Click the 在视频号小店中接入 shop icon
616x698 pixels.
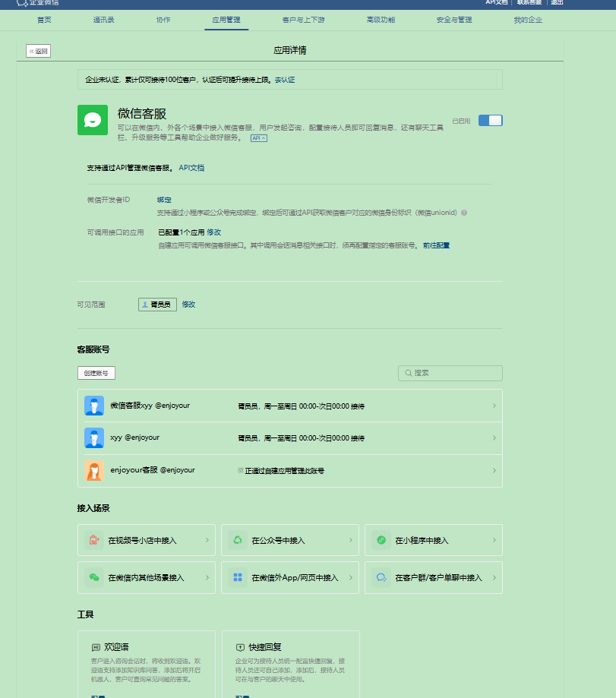tap(94, 540)
